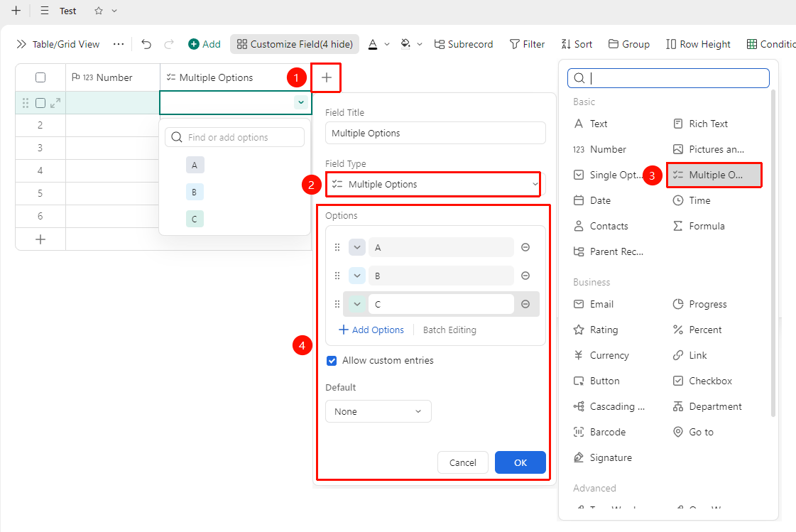Image resolution: width=796 pixels, height=532 pixels.
Task: Remove option A with minus icon
Action: (525, 247)
